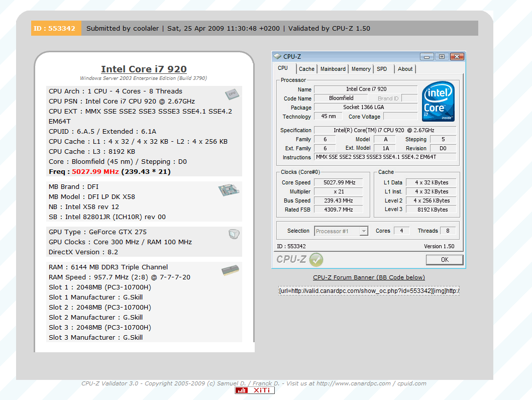Image resolution: width=532 pixels, height=400 pixels.
Task: Click the Stepping 5 field
Action: (443, 139)
